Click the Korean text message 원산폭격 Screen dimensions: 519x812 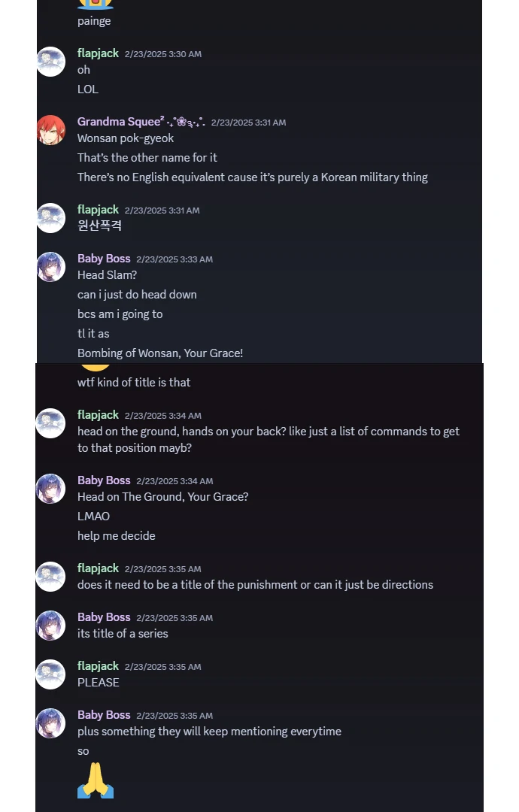(99, 226)
